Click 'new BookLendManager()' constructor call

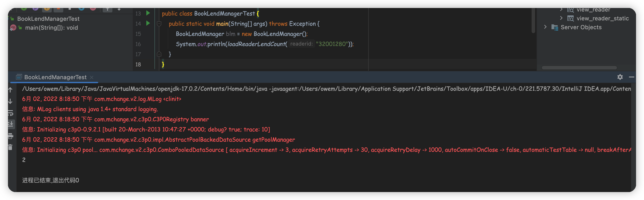[274, 34]
